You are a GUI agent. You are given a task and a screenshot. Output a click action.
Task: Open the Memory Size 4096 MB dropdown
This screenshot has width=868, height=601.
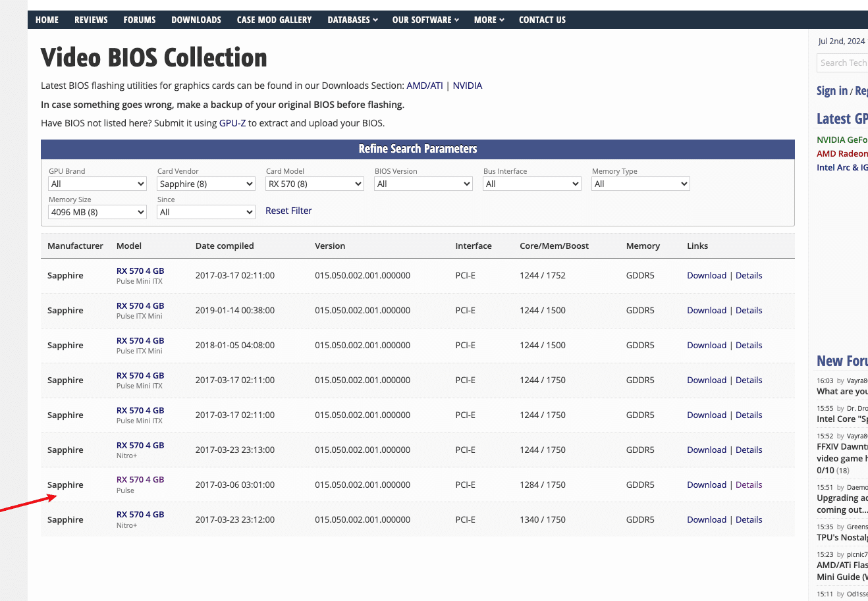pos(97,212)
